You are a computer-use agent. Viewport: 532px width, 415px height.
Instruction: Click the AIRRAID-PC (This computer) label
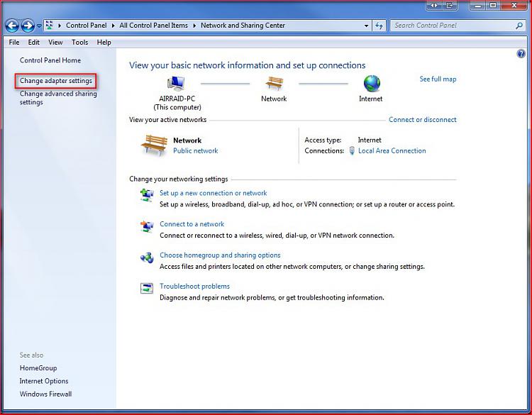[x=177, y=103]
